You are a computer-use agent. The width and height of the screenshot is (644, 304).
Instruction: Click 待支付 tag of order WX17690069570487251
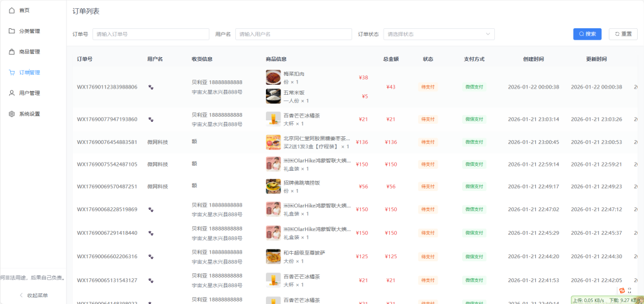(428, 187)
